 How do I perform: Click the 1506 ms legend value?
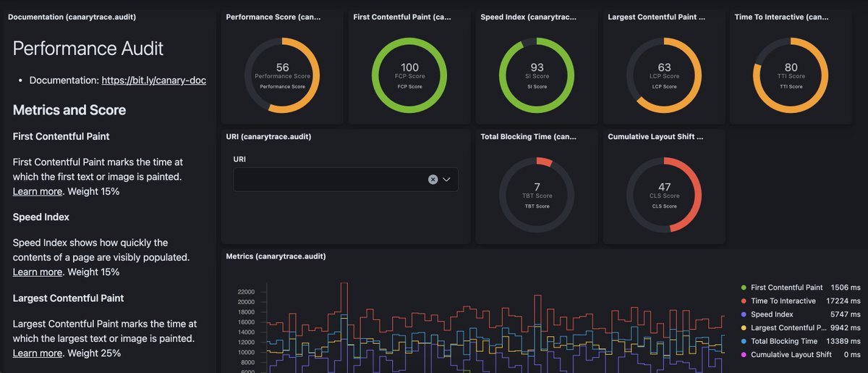[846, 288]
